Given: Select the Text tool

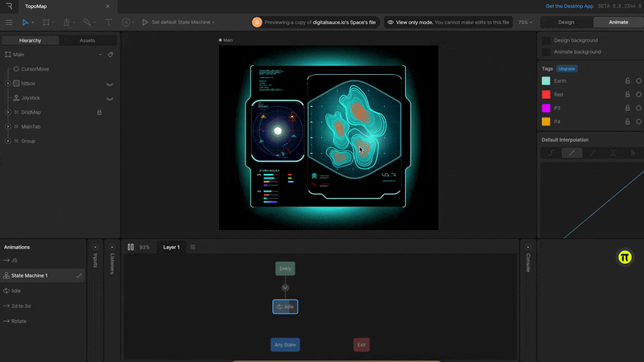Looking at the screenshot, I should 109,23.
